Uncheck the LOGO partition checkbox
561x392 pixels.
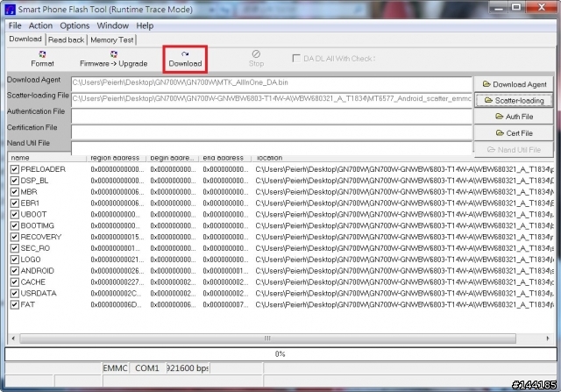tap(14, 260)
